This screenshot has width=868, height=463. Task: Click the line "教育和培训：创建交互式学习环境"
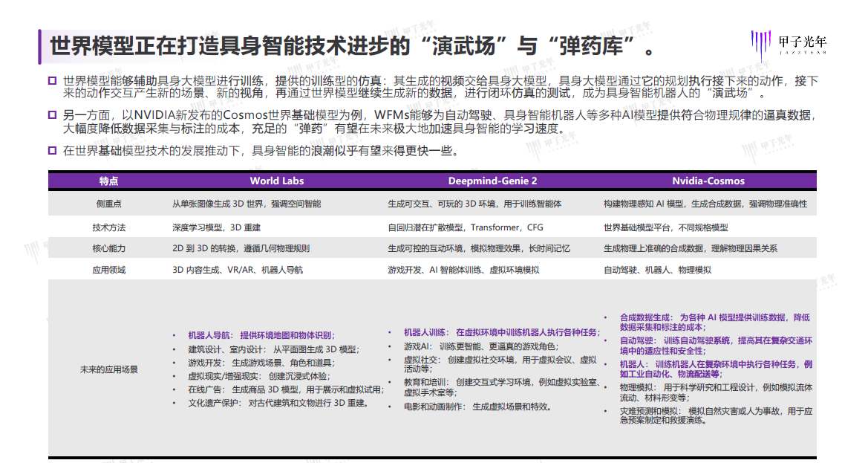[503, 388]
